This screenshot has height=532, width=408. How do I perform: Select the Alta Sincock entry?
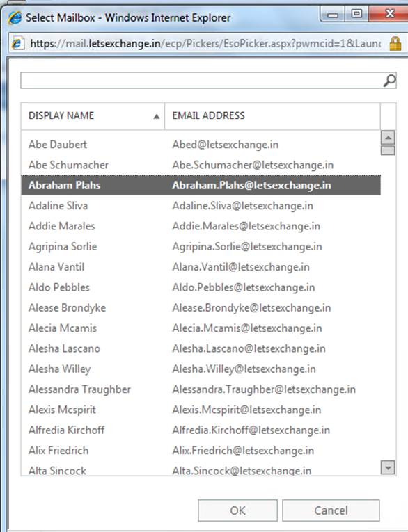201,469
